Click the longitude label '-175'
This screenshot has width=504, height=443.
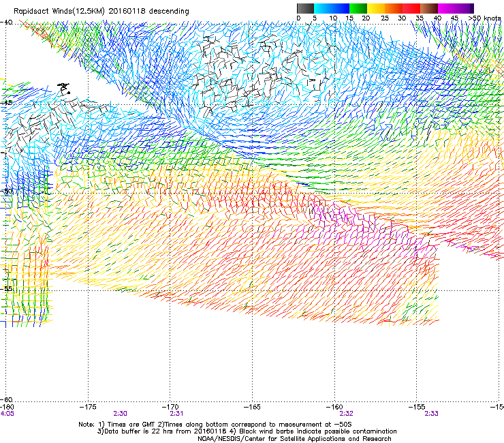(x=88, y=408)
